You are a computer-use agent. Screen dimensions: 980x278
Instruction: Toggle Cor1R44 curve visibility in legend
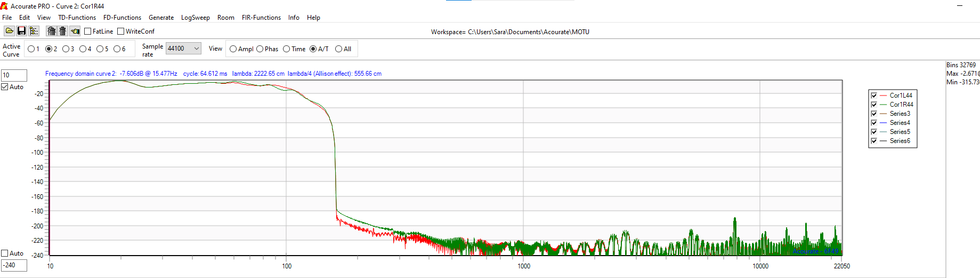click(874, 105)
